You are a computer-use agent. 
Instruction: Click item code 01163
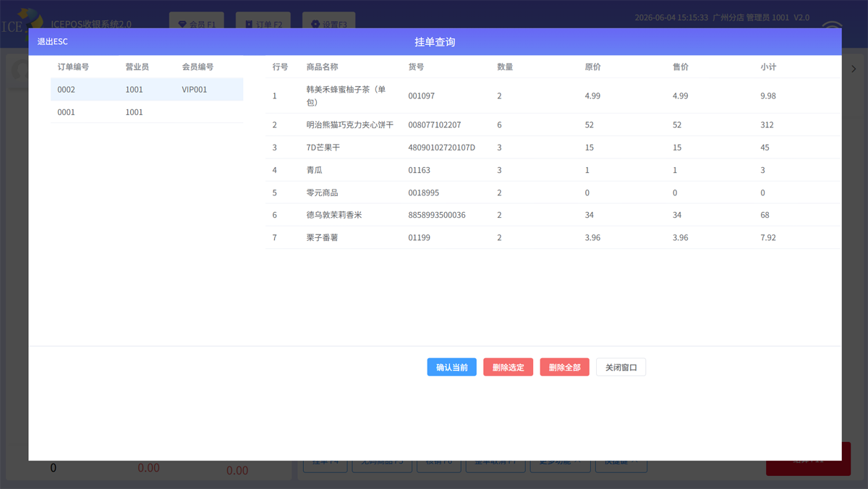pos(420,170)
